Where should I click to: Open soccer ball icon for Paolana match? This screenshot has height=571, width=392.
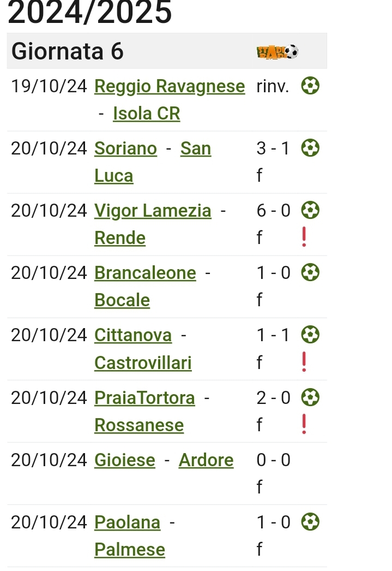pyautogui.click(x=310, y=522)
